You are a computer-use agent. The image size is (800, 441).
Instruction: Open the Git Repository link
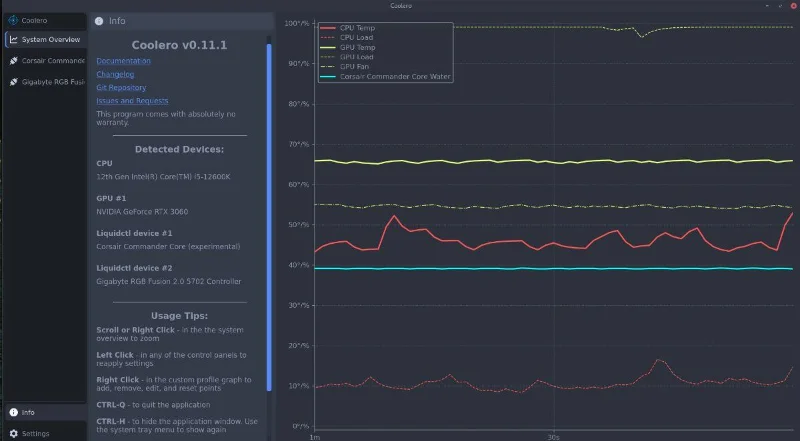pyautogui.click(x=121, y=87)
